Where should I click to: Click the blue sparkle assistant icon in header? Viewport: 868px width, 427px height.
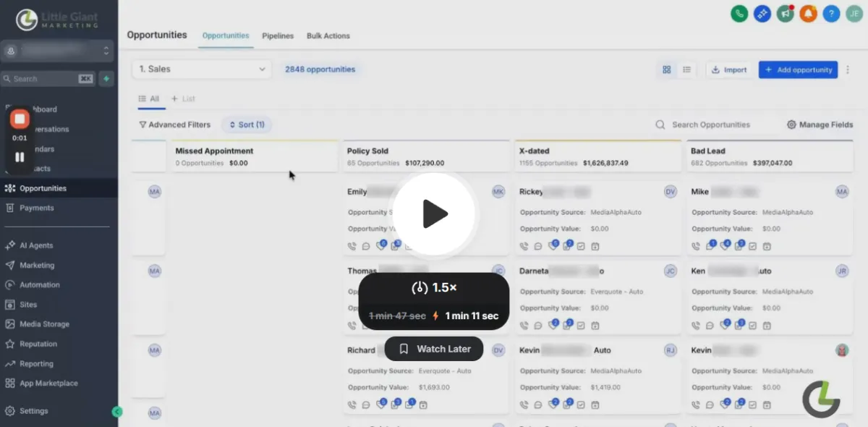click(762, 13)
